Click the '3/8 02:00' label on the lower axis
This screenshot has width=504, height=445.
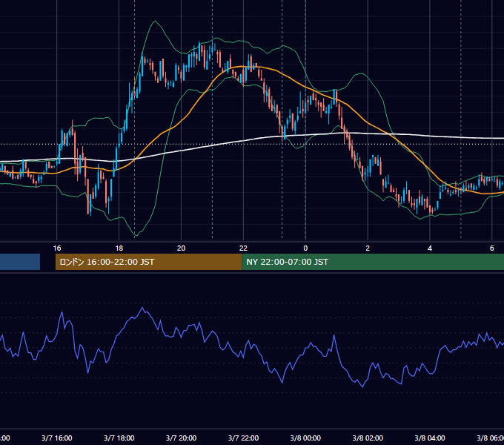tap(368, 438)
